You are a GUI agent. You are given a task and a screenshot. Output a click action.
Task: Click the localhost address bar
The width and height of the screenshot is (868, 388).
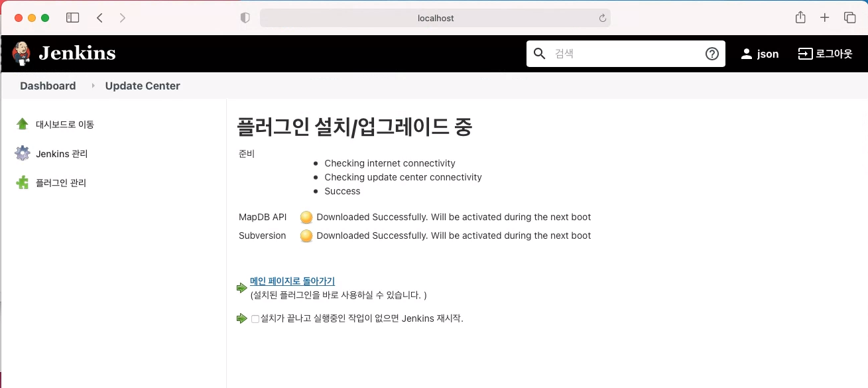point(435,18)
